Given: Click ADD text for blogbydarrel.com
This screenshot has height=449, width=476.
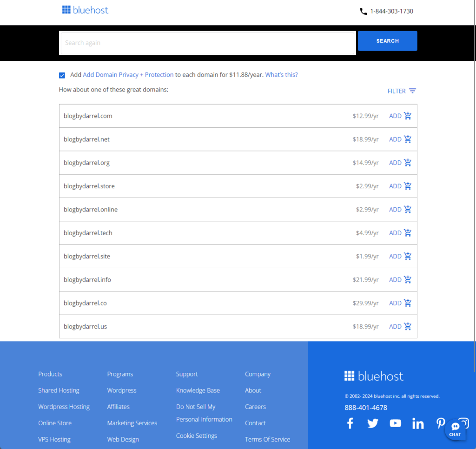Looking at the screenshot, I should pos(395,116).
